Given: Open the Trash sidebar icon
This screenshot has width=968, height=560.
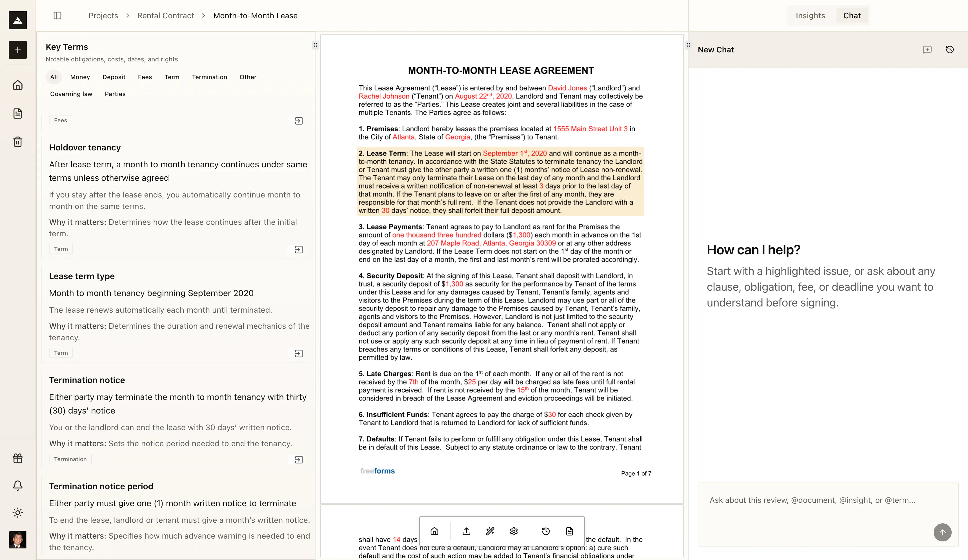Looking at the screenshot, I should tap(18, 142).
